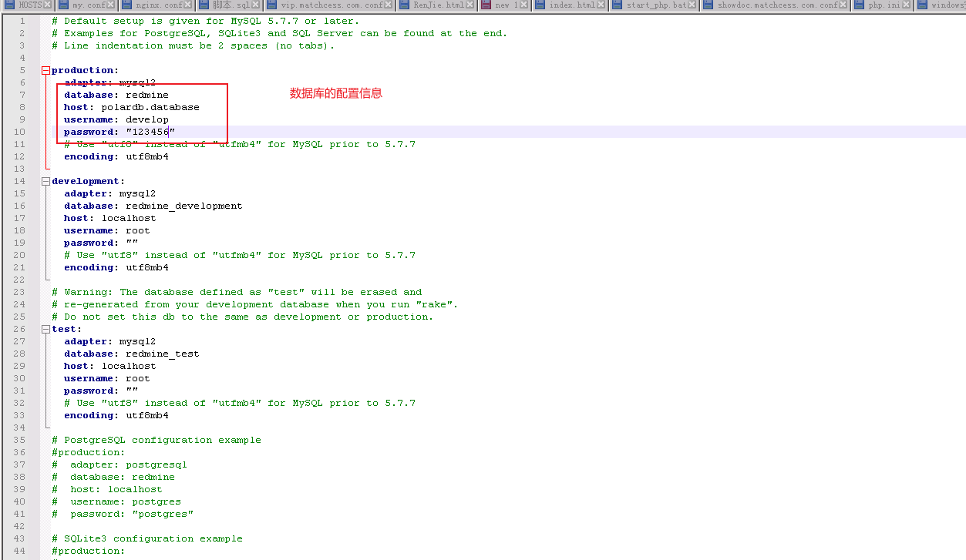966x560 pixels.
Task: Click line number 26 in the margin
Action: click(x=19, y=329)
